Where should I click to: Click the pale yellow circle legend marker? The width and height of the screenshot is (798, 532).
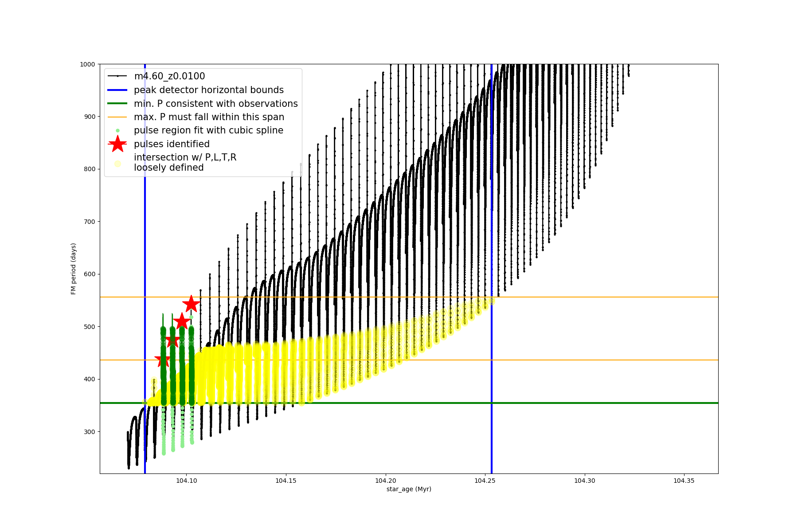117,164
